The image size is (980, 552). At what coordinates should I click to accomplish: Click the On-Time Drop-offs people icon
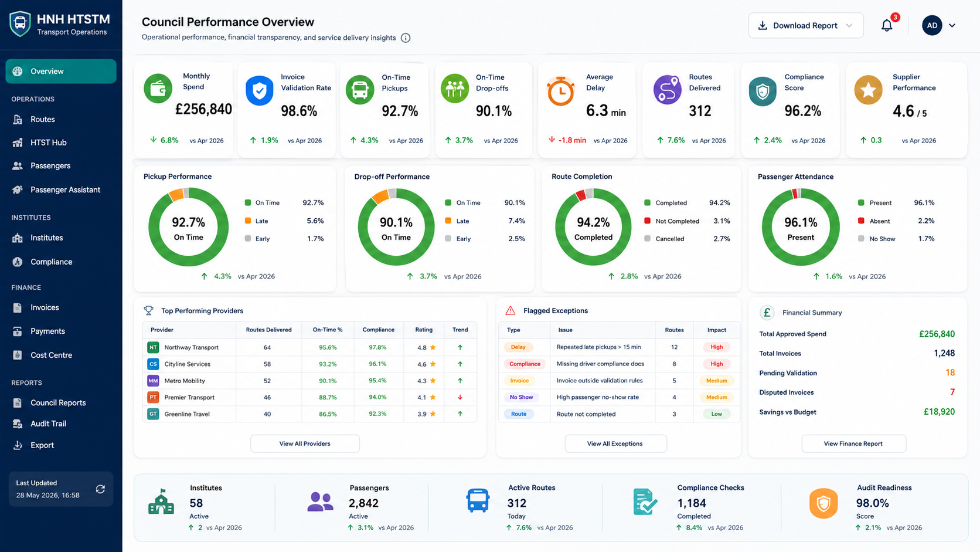[455, 89]
